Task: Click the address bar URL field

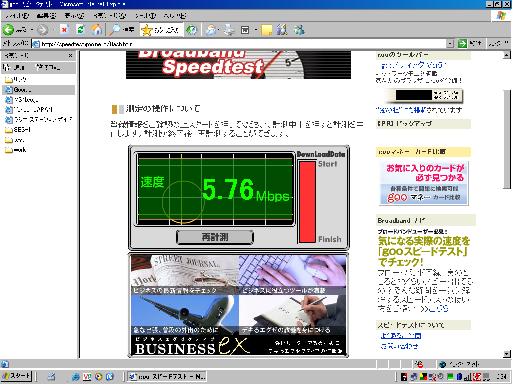Action: (239, 43)
